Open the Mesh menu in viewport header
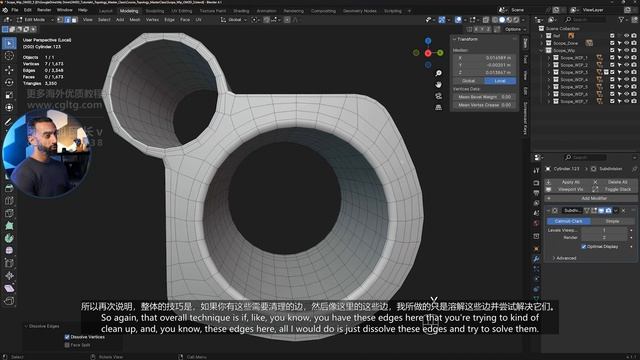This screenshot has height=360, width=640. 135,20
